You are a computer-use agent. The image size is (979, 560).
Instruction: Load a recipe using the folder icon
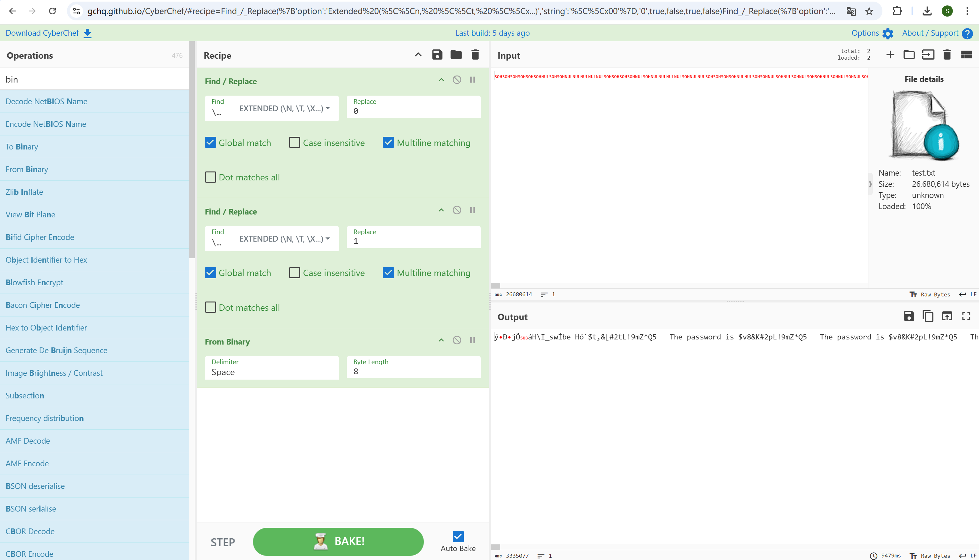click(456, 55)
